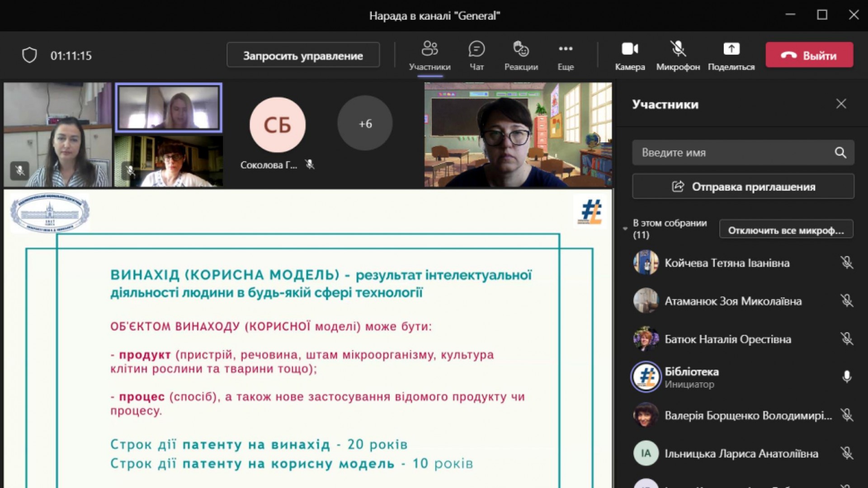The width and height of the screenshot is (868, 488).
Task: Click the search magnifier icon
Action: click(840, 153)
